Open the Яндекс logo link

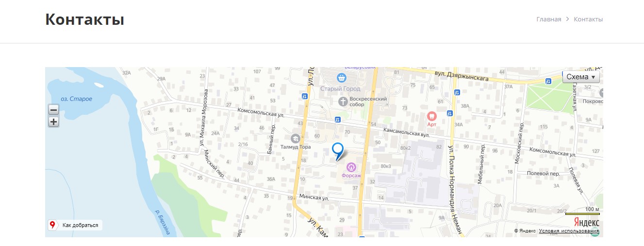pos(586,222)
